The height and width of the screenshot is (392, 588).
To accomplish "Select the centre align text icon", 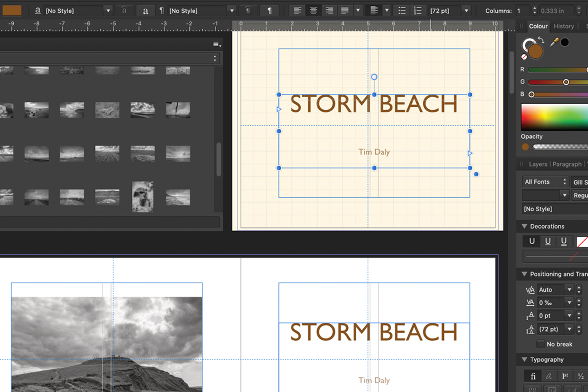I will [313, 11].
